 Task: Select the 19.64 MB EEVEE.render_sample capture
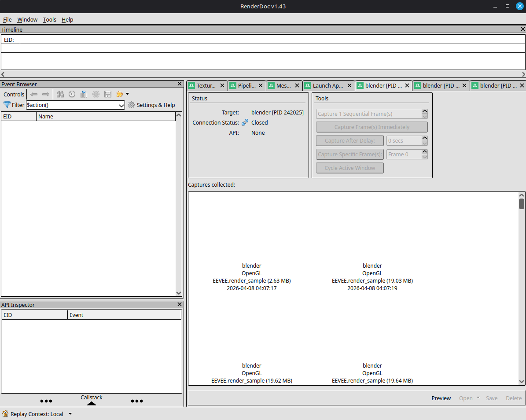(x=372, y=373)
